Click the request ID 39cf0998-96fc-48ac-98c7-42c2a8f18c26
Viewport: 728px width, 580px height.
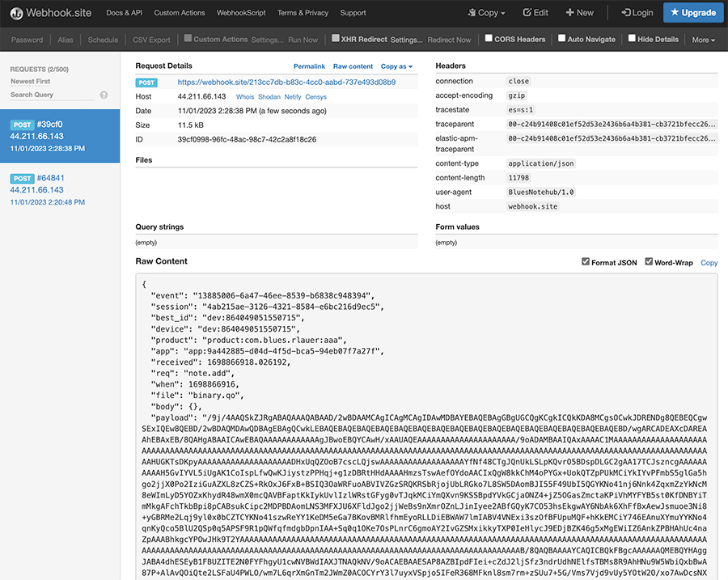coord(247,139)
